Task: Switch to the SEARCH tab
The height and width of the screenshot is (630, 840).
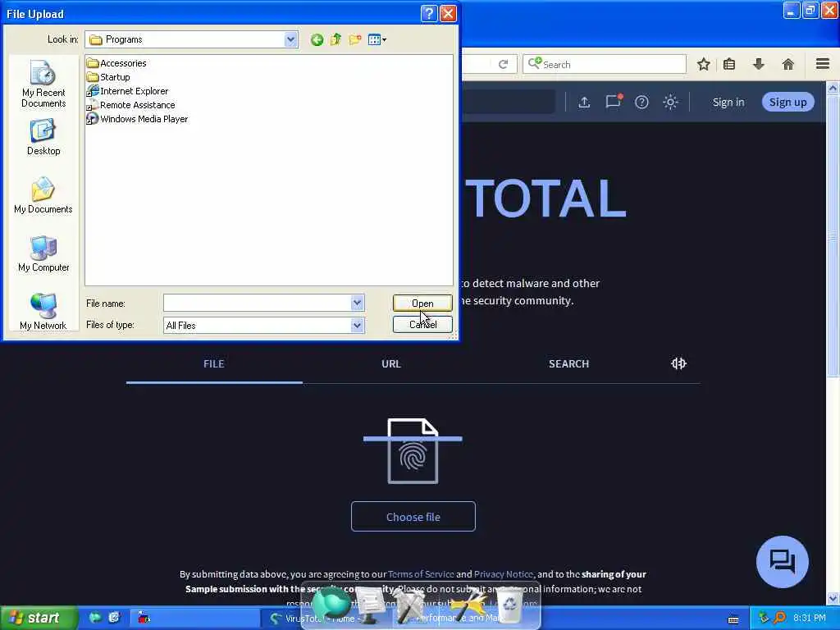Action: pyautogui.click(x=569, y=364)
